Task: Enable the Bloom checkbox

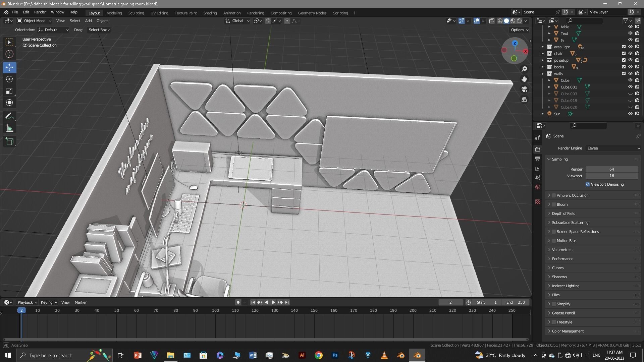Action: [x=554, y=204]
